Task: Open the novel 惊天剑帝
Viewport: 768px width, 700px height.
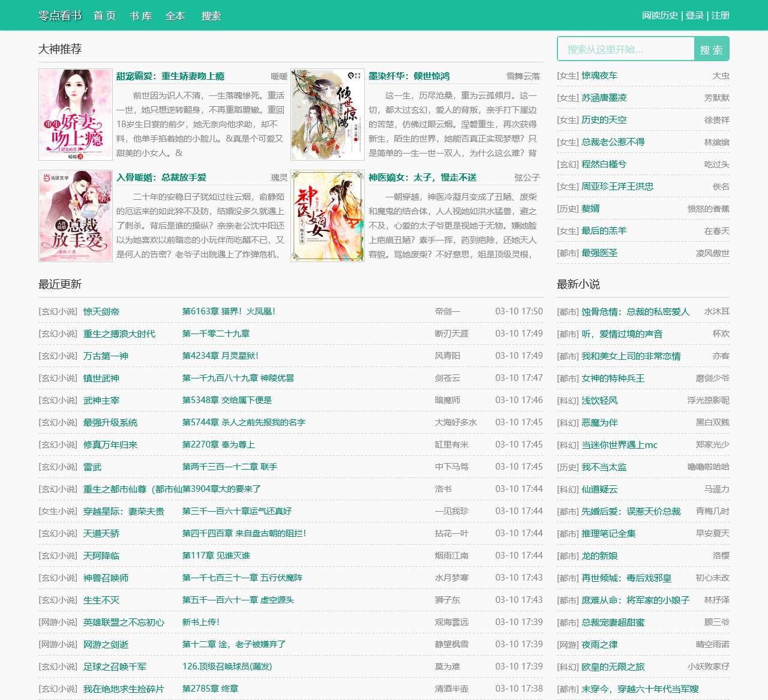Action: pyautogui.click(x=101, y=312)
